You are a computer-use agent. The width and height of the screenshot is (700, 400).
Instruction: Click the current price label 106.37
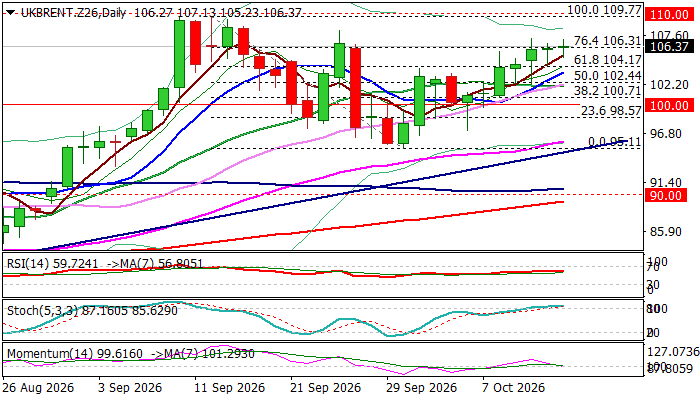pyautogui.click(x=669, y=46)
